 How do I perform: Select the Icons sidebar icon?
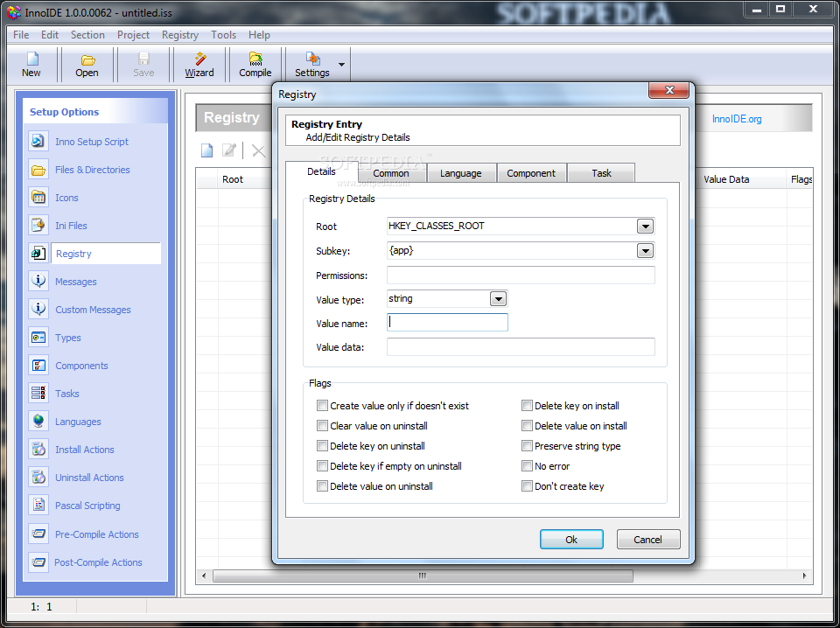tap(38, 198)
